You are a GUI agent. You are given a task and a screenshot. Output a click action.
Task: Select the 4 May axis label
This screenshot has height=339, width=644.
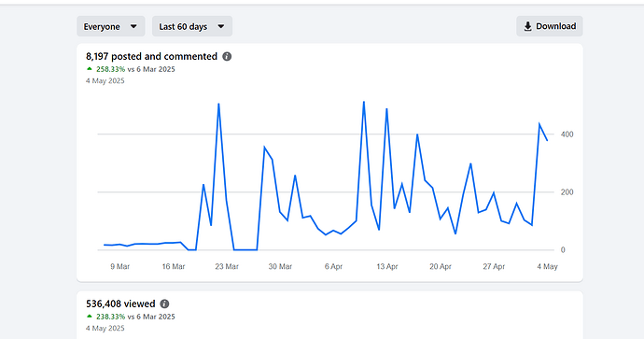pos(548,267)
